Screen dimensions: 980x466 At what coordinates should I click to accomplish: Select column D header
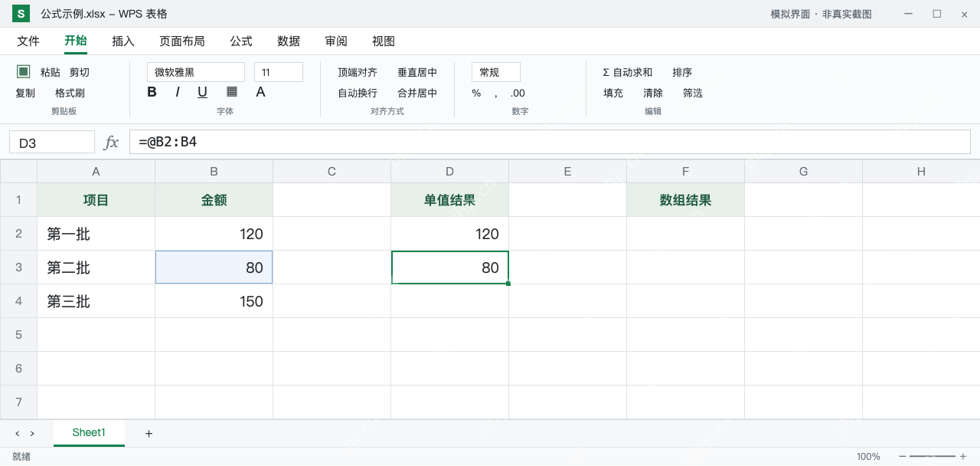[450, 172]
